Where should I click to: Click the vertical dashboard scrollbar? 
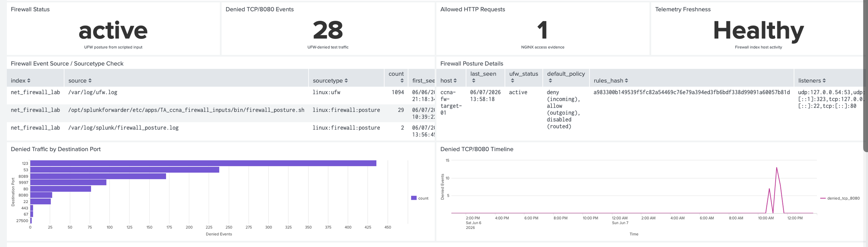pos(865,76)
